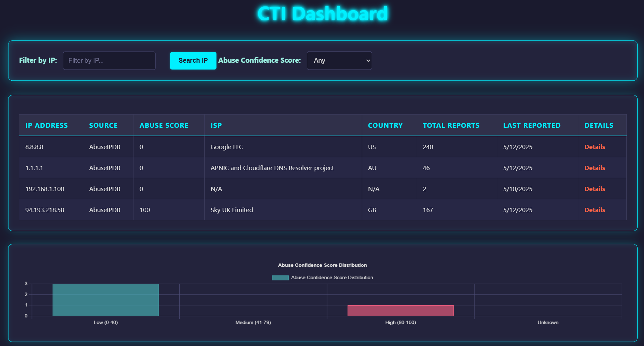Viewport: 644px width, 346px height.
Task: Click the Medium (41-79) axis label
Action: tap(253, 322)
